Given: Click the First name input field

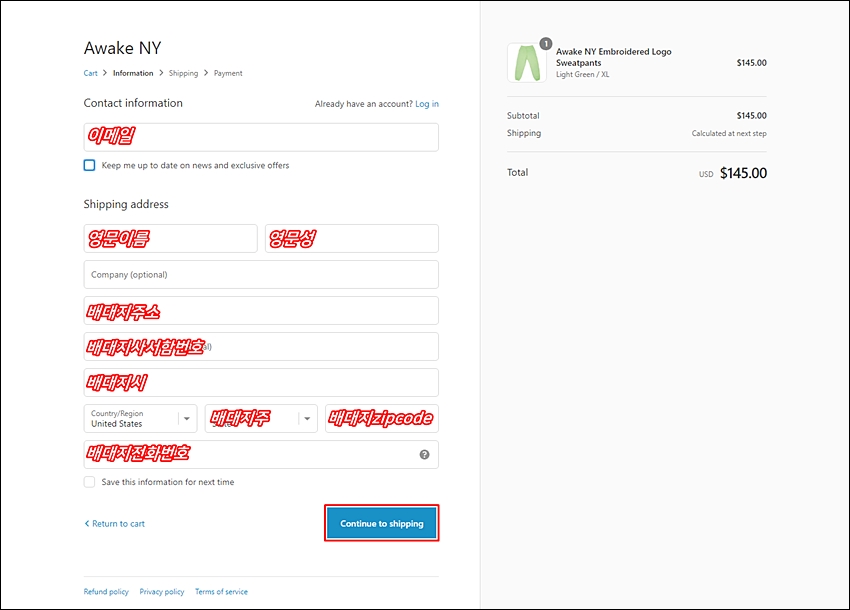Looking at the screenshot, I should coord(170,239).
